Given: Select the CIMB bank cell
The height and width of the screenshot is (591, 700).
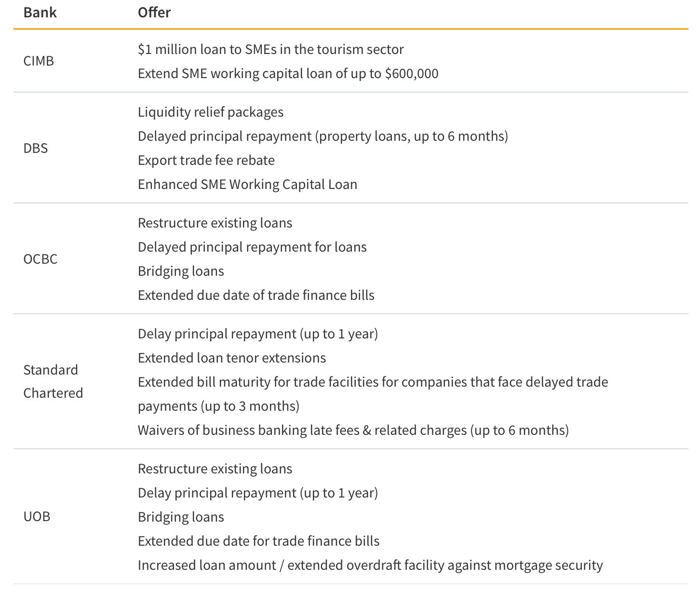Looking at the screenshot, I should [x=39, y=61].
